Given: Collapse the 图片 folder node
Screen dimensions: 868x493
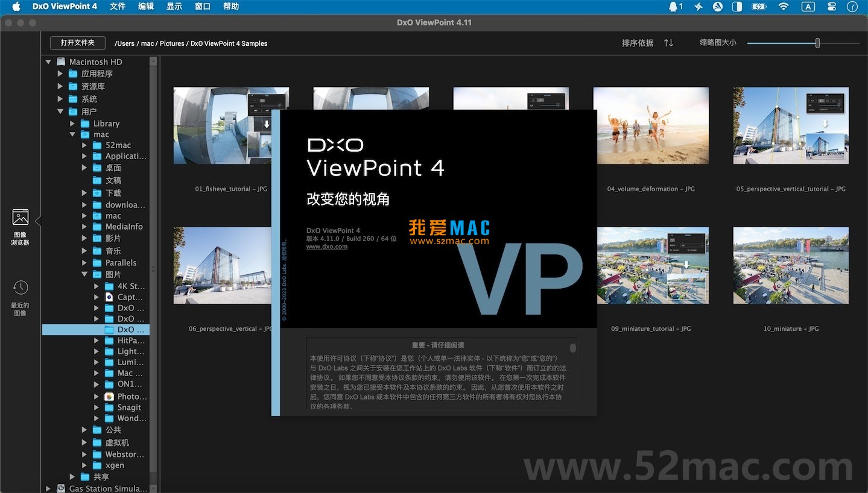Looking at the screenshot, I should click(x=84, y=274).
